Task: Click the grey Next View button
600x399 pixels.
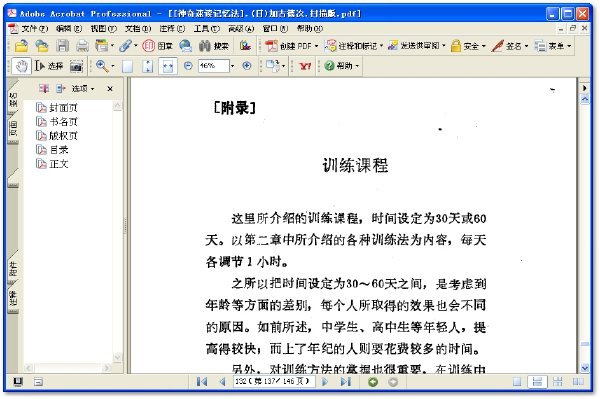Action: 393,381
